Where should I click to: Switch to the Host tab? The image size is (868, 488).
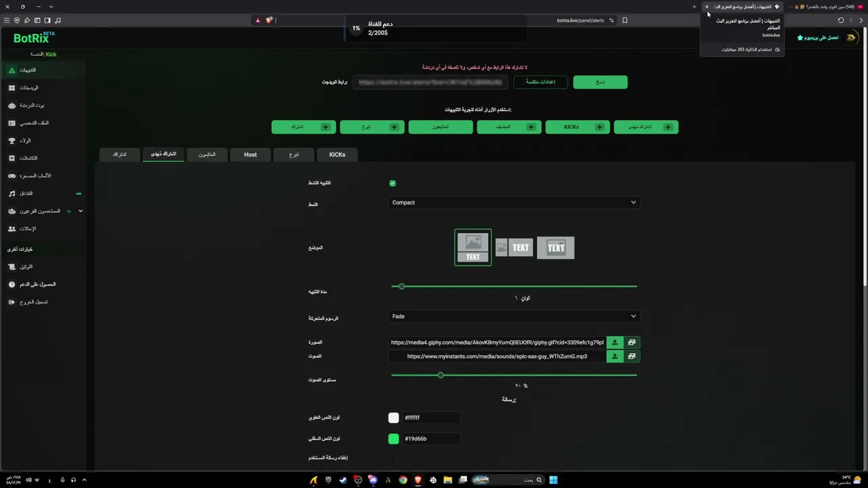250,155
